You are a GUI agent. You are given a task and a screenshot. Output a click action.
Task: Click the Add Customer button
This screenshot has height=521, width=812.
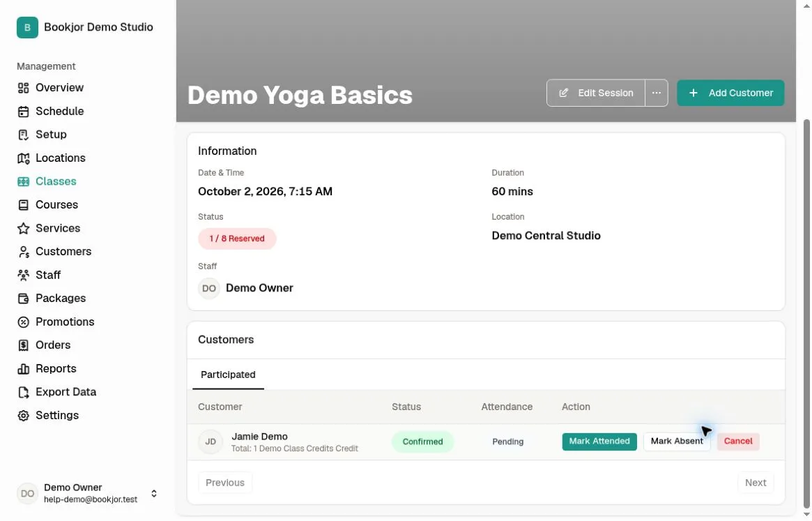pyautogui.click(x=730, y=93)
